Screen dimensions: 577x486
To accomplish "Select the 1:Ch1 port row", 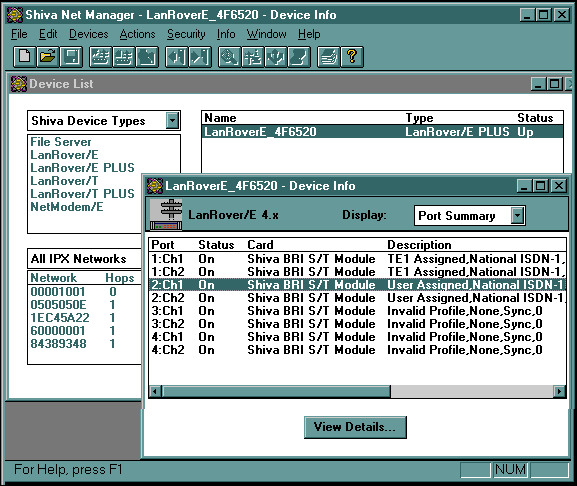I will [357, 259].
